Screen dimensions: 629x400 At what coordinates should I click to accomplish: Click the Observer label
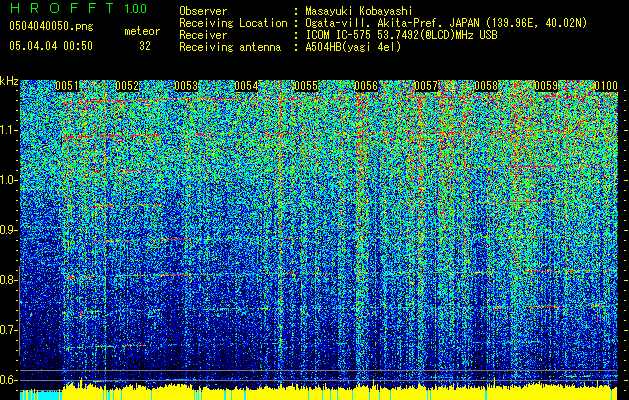coord(203,11)
